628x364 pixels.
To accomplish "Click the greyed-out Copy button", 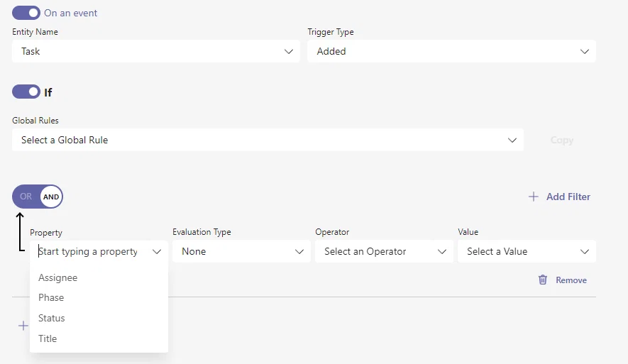I will [561, 140].
